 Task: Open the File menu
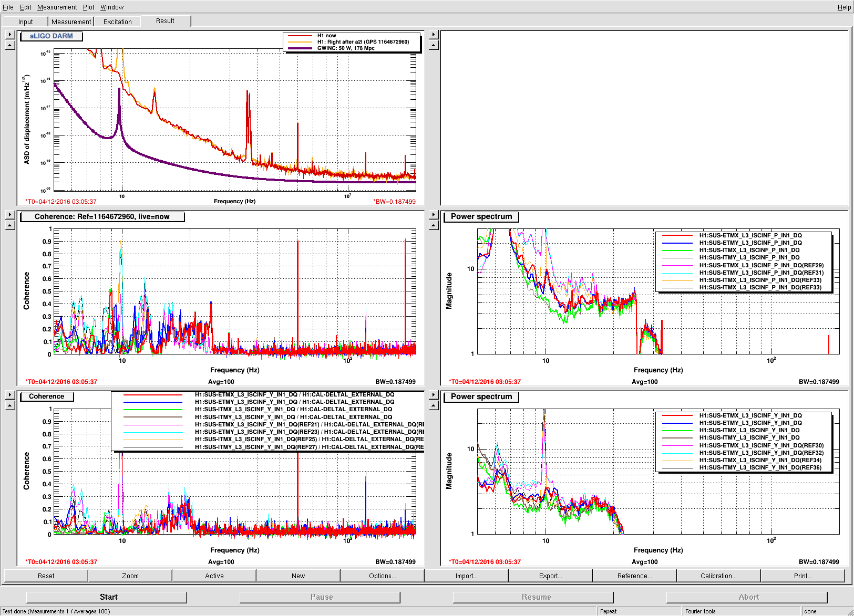coord(8,7)
